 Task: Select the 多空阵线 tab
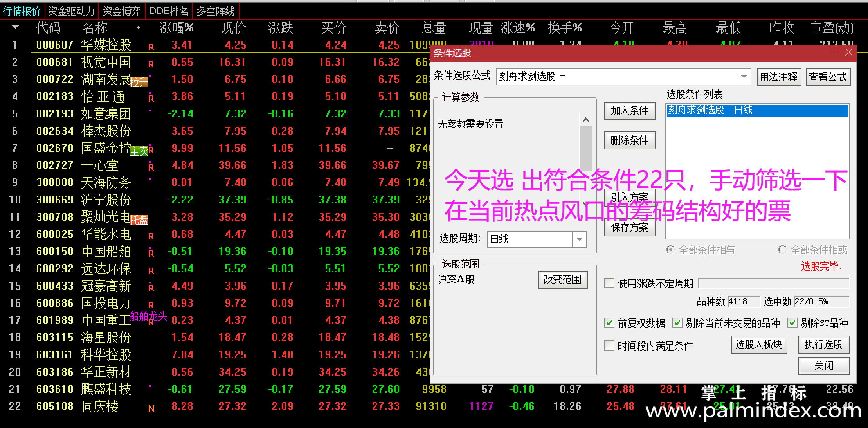click(215, 11)
